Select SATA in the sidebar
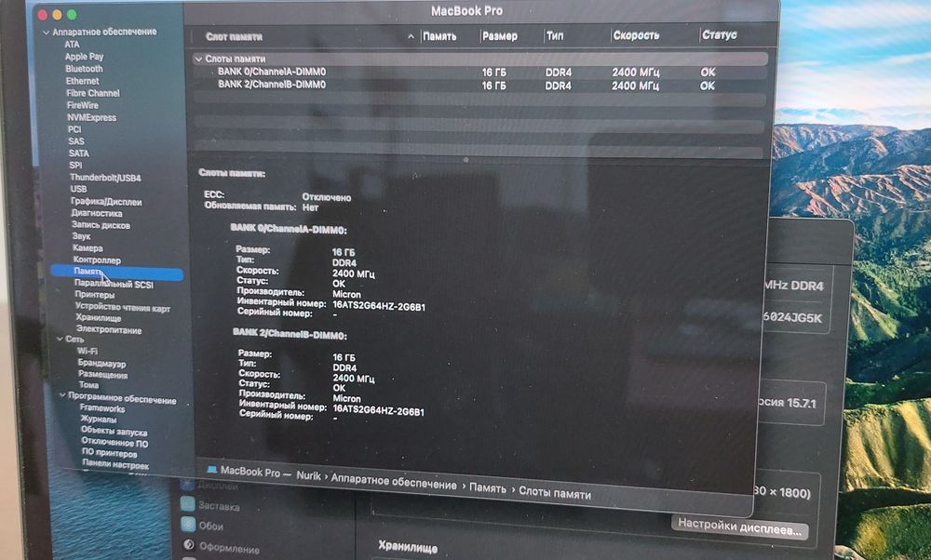 coord(78,153)
